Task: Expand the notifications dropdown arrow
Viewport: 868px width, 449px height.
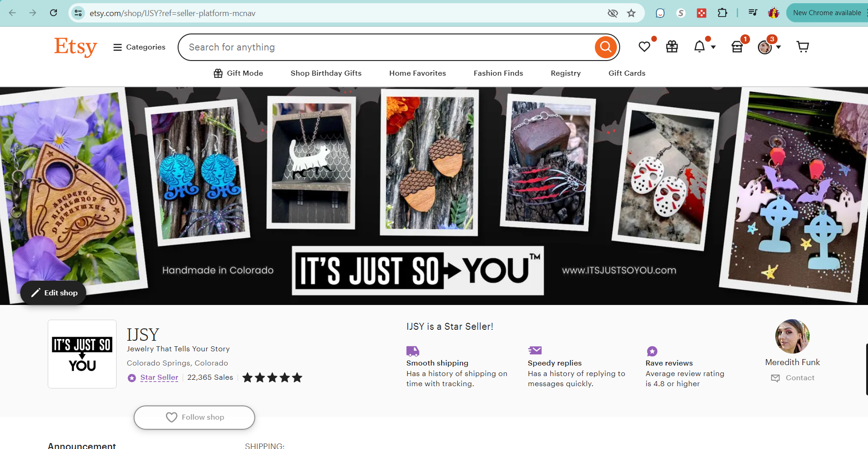Action: [x=712, y=47]
